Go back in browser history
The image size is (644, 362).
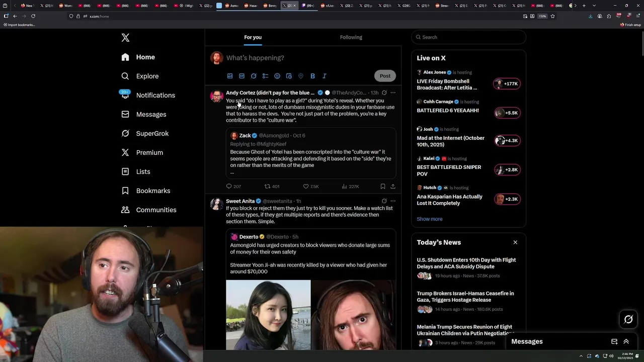coord(15,16)
